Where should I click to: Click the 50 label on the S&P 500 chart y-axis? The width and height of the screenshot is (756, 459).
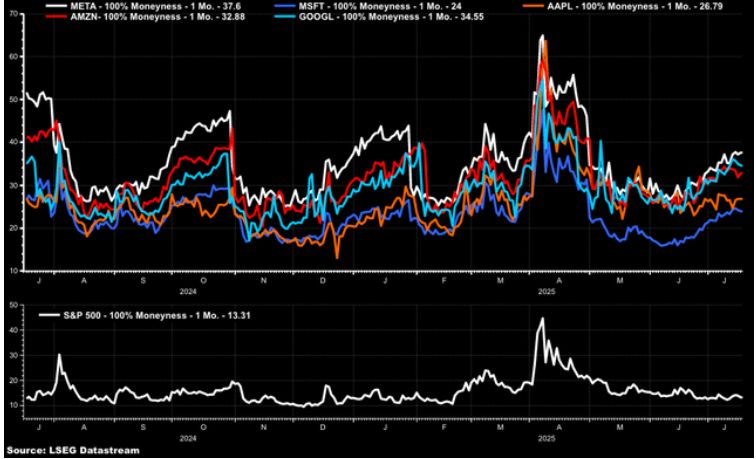coord(14,305)
